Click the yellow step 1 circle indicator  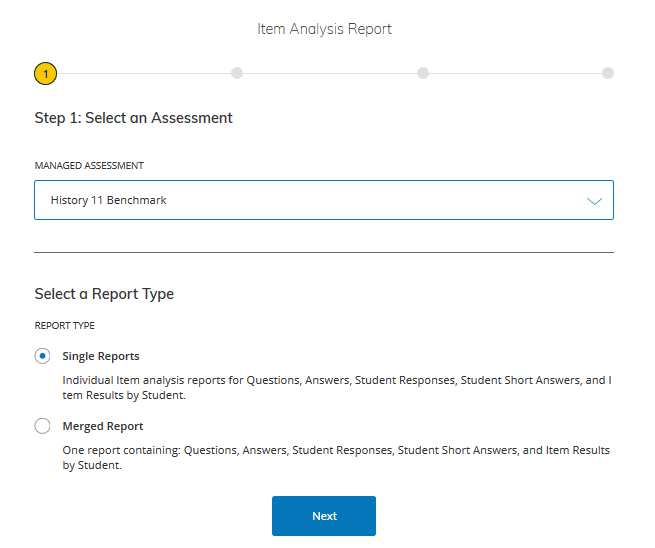45,73
